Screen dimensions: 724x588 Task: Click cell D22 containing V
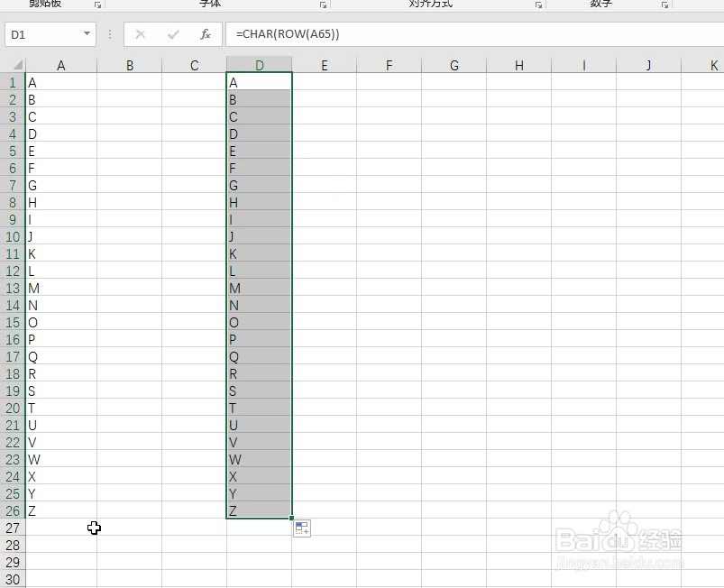[x=259, y=443]
